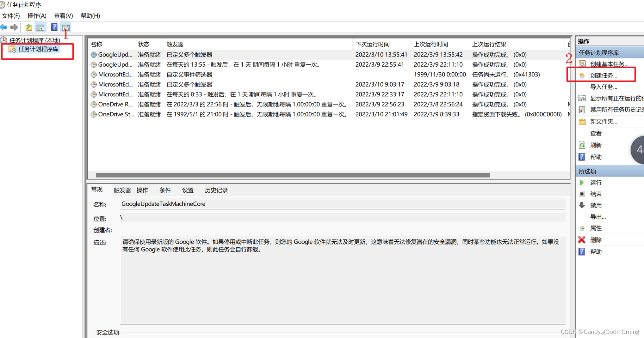Select the OneDrive St... task row
The image size is (644, 338).
[x=329, y=114]
